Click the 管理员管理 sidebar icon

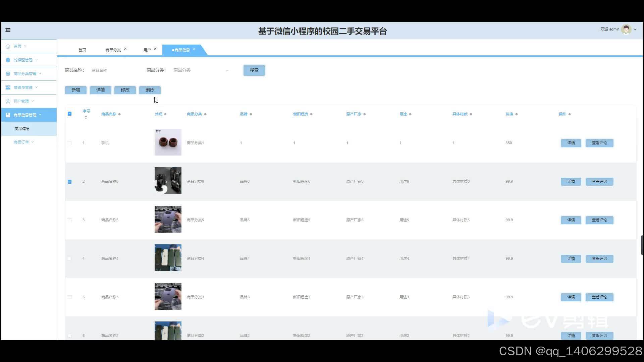tap(8, 87)
